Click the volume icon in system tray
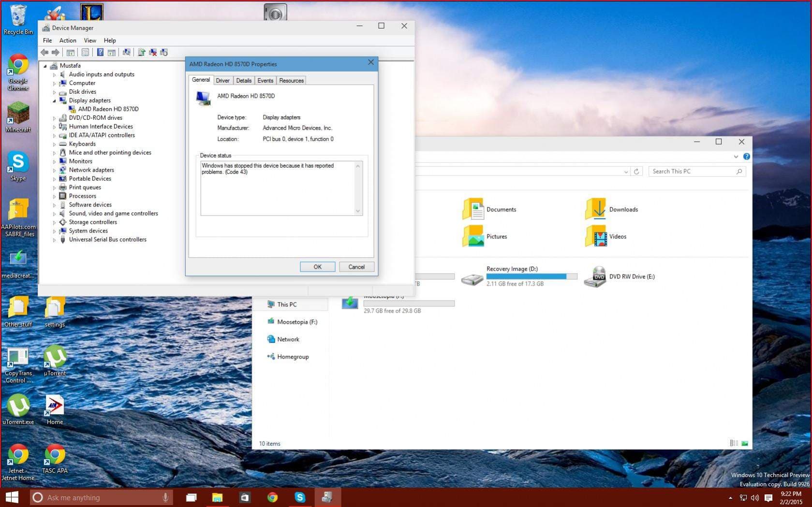The width and height of the screenshot is (812, 507). (x=755, y=498)
